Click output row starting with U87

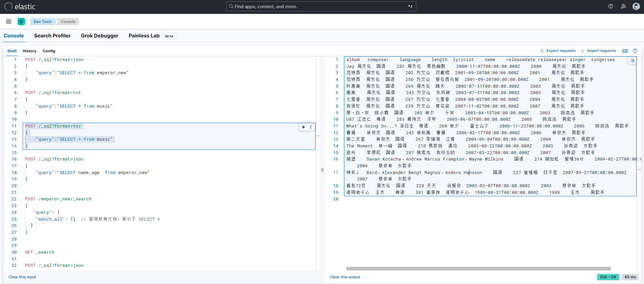point(461,119)
